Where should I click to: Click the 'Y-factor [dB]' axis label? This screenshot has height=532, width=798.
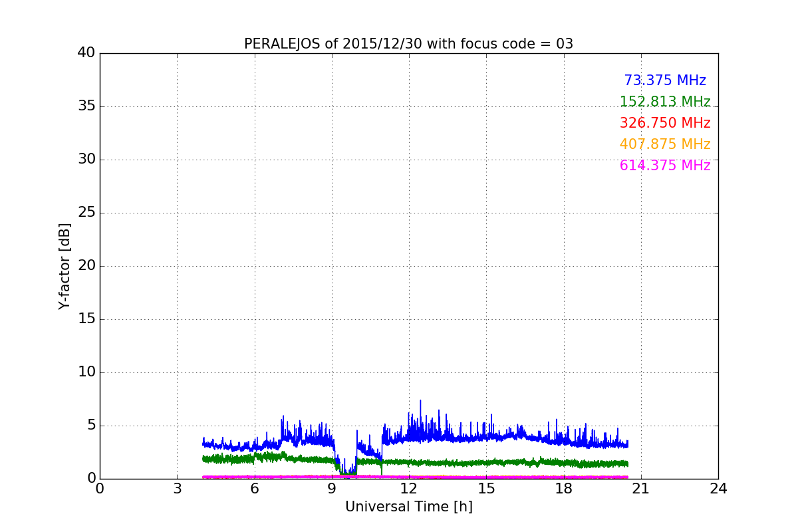pyautogui.click(x=65, y=266)
